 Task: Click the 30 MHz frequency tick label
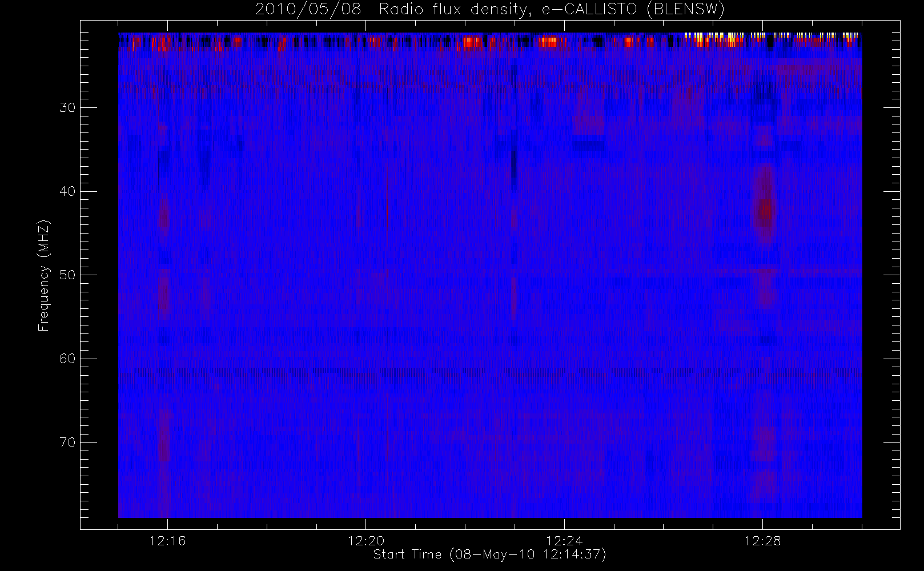coord(67,108)
